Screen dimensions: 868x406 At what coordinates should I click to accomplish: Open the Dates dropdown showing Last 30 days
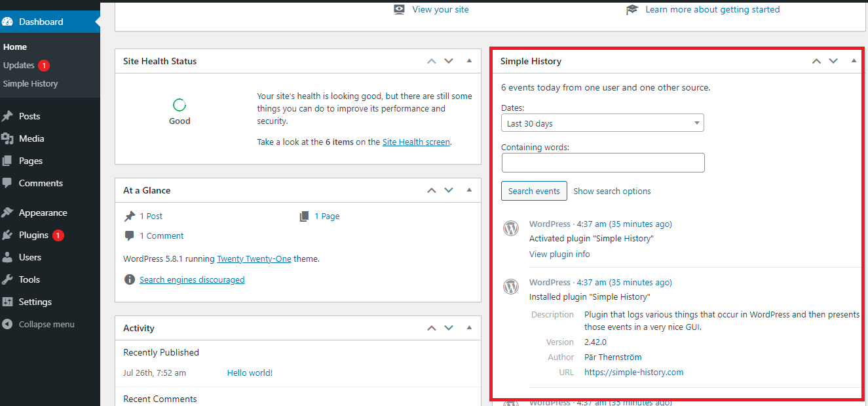(603, 123)
